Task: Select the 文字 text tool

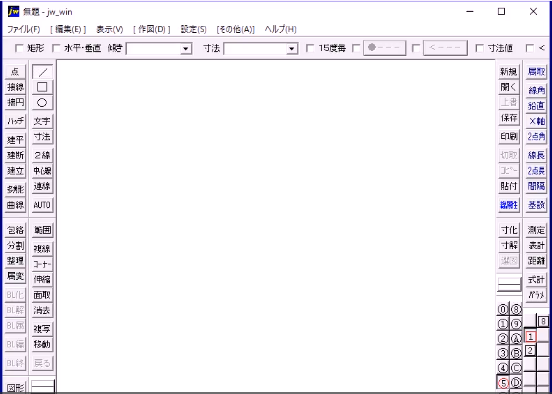Action: click(x=42, y=121)
